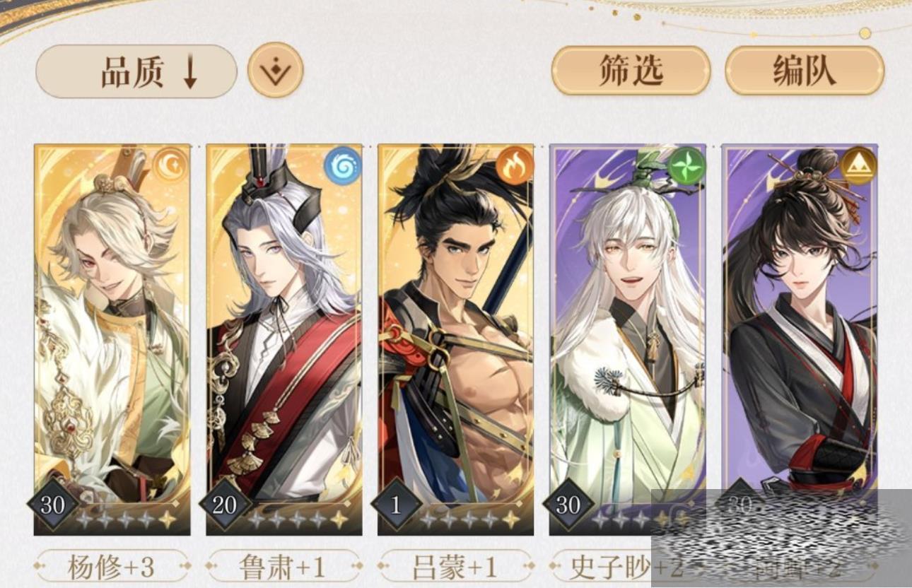This screenshot has width=912, height=588.
Task: Click the orange flame element icon on 吕蒙 card
Action: [x=514, y=165]
